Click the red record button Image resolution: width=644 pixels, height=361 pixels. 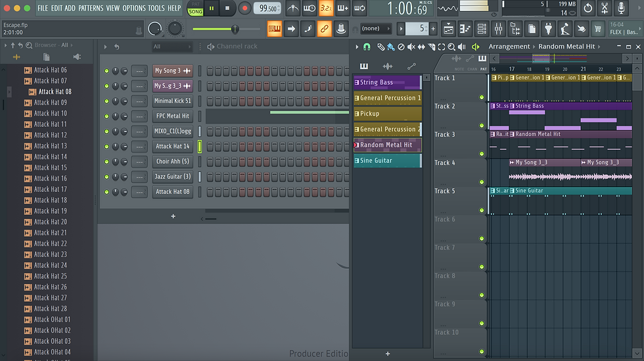point(244,8)
